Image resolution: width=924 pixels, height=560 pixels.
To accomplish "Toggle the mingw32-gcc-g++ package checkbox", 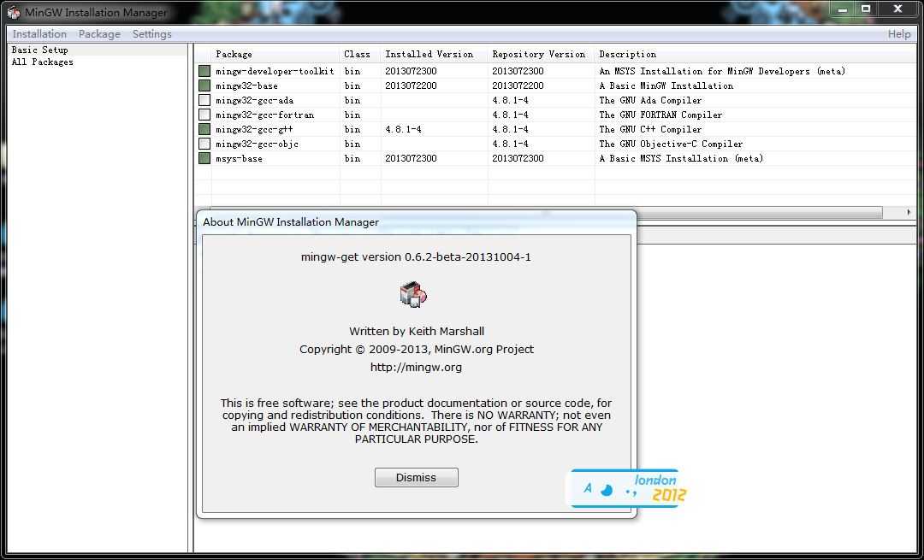I will 204,130.
